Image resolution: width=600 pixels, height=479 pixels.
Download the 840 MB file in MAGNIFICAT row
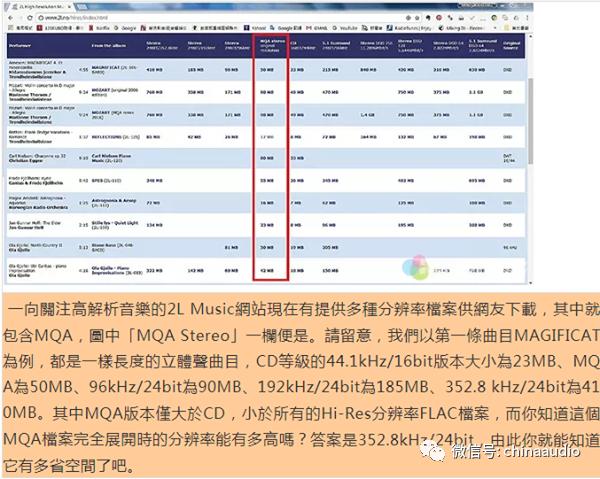pos(368,70)
